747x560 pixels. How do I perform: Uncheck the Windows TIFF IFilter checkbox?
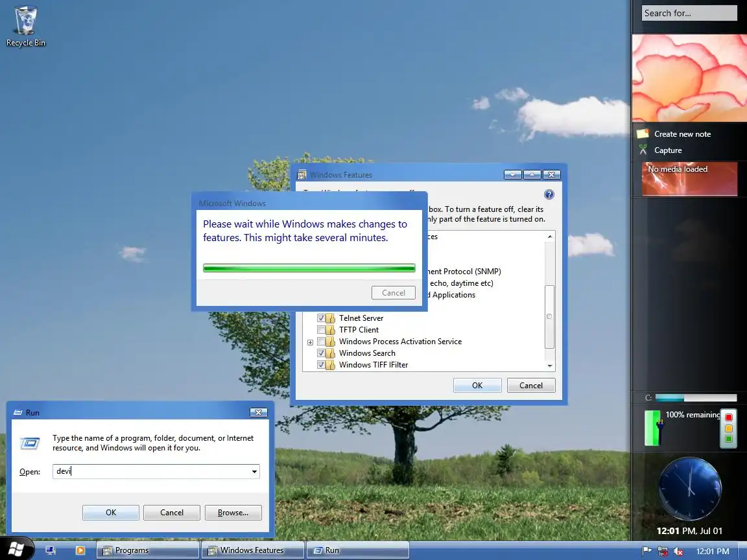(321, 365)
